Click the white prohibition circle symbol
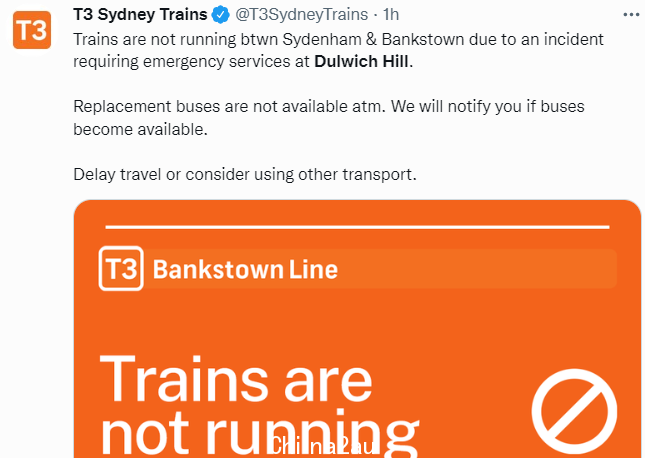 pos(574,412)
